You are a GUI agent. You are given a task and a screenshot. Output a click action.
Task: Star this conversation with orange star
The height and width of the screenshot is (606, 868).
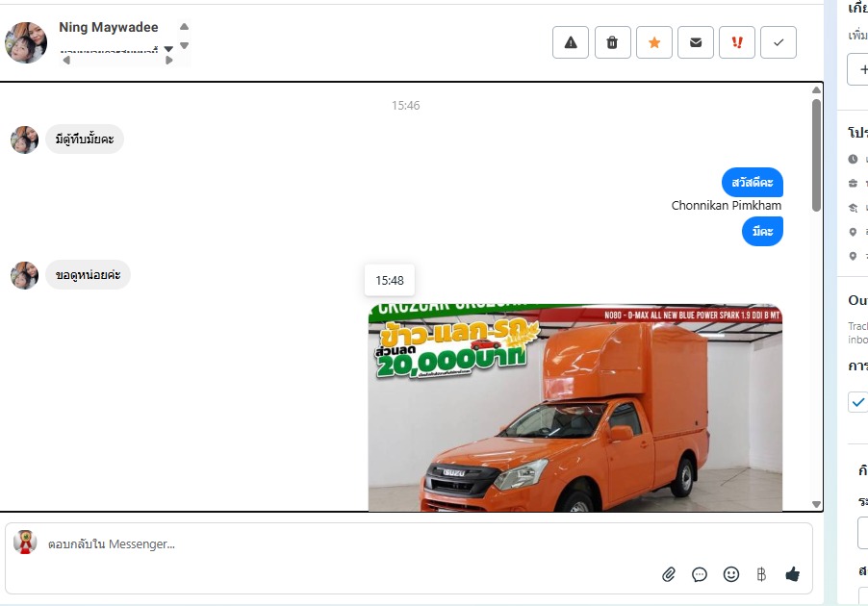pyautogui.click(x=654, y=42)
